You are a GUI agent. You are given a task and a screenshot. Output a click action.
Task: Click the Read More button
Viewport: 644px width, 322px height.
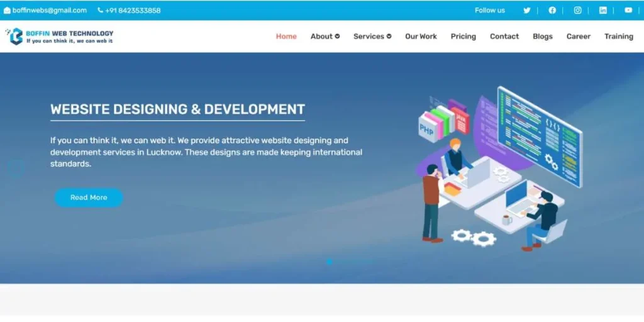[x=89, y=197]
